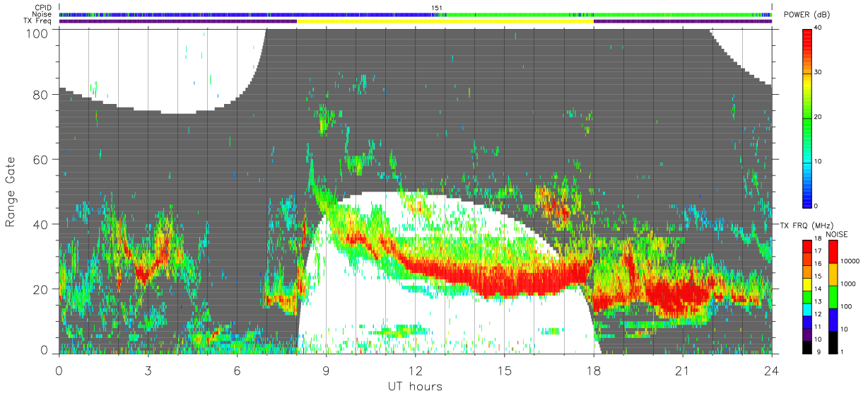Click the "15" tick on the UT hours axis
The image size is (868, 401).
(x=505, y=370)
